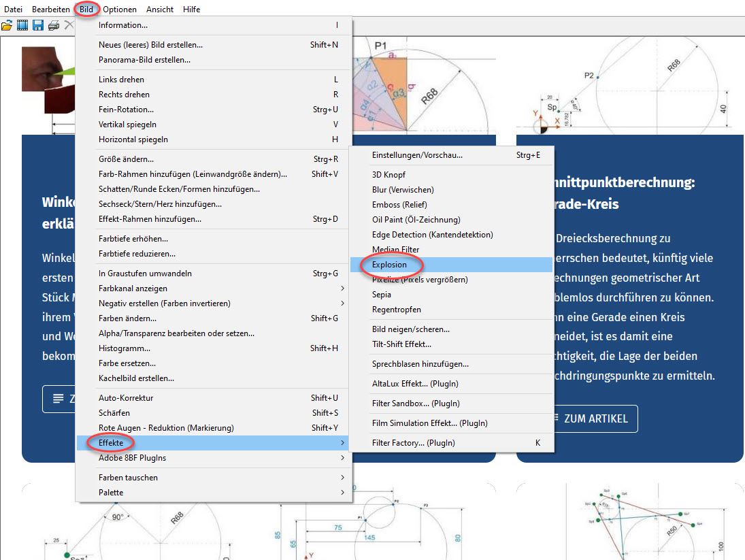Viewport: 745px width, 560px height.
Task: Expand the Effekte submenu
Action: 214,443
